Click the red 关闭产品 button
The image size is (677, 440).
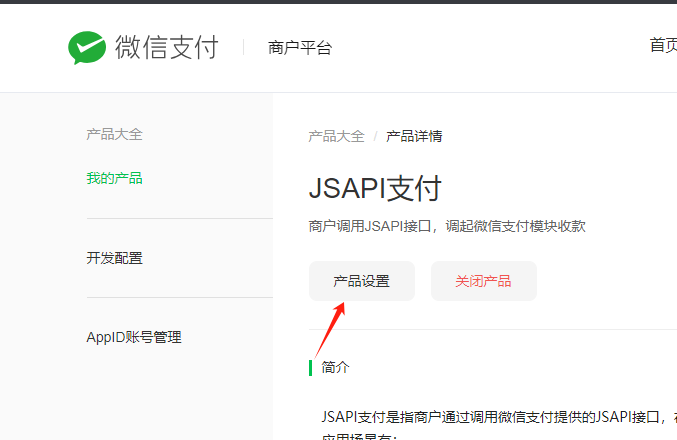484,281
